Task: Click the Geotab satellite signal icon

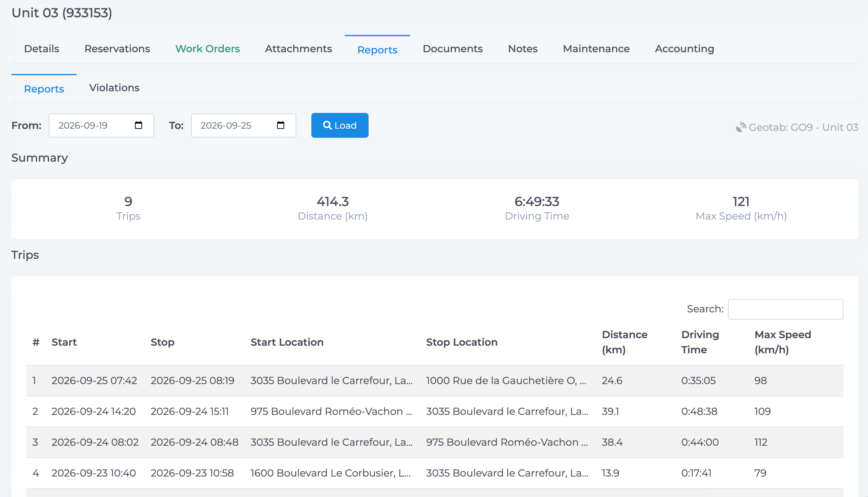Action: [741, 127]
